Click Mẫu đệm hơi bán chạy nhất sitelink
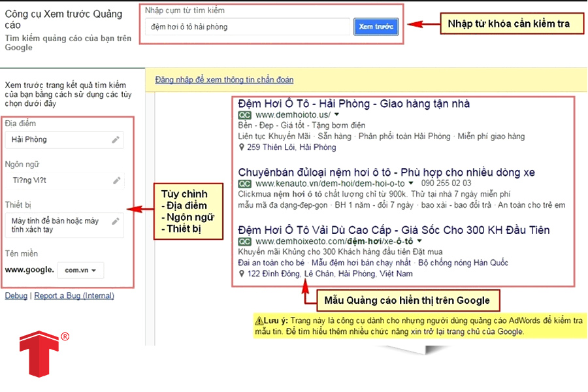Viewport: 588px width, 392px height. coord(361,263)
